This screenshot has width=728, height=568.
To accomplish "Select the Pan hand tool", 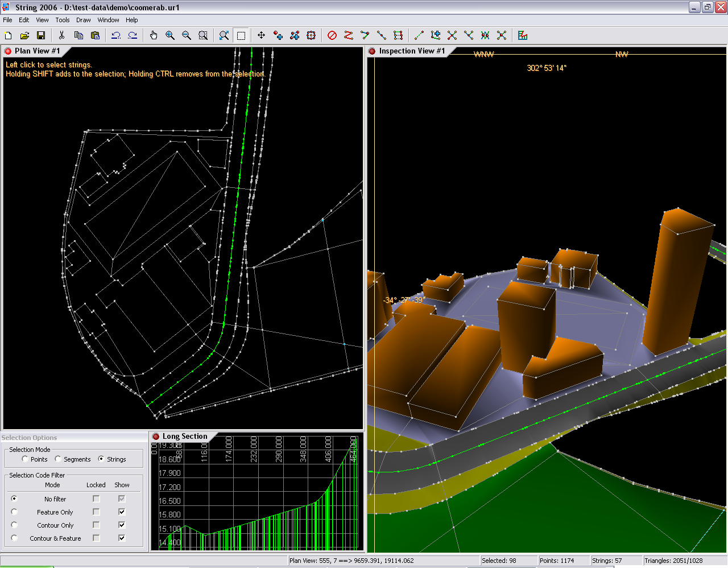I will point(154,35).
